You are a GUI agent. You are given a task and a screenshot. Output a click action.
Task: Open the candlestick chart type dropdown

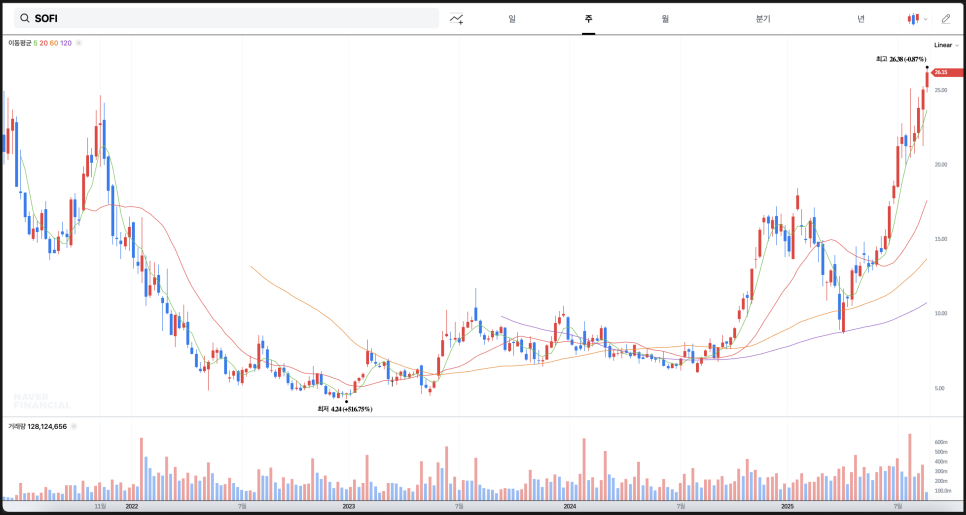[917, 18]
